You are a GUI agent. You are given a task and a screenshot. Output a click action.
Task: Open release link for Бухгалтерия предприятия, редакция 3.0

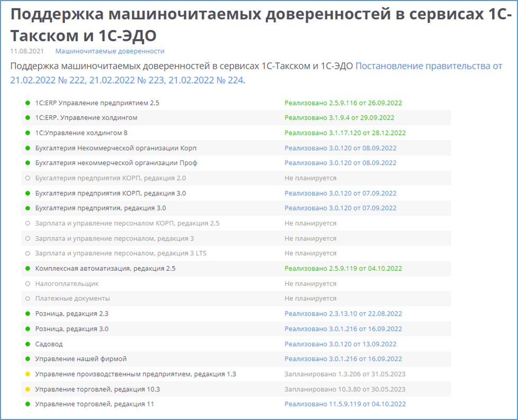point(340,208)
